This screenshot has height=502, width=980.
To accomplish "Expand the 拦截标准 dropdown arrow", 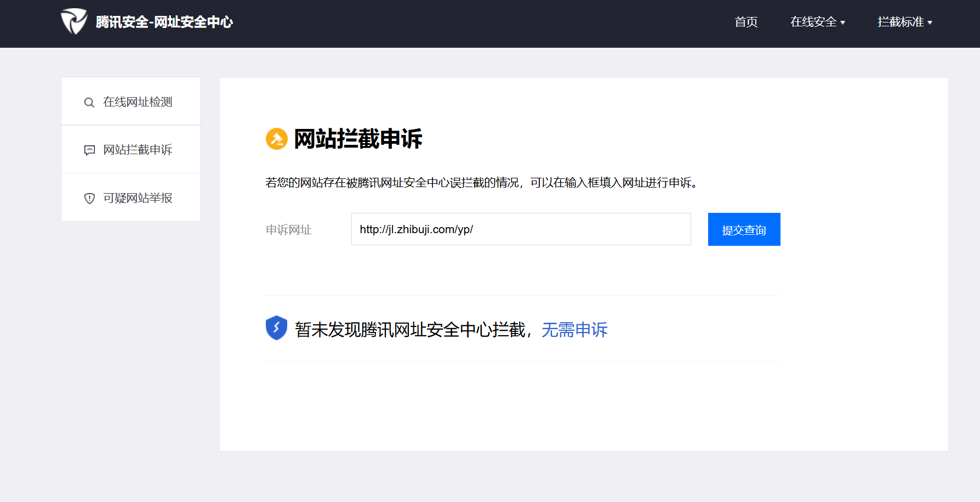I will (x=930, y=22).
